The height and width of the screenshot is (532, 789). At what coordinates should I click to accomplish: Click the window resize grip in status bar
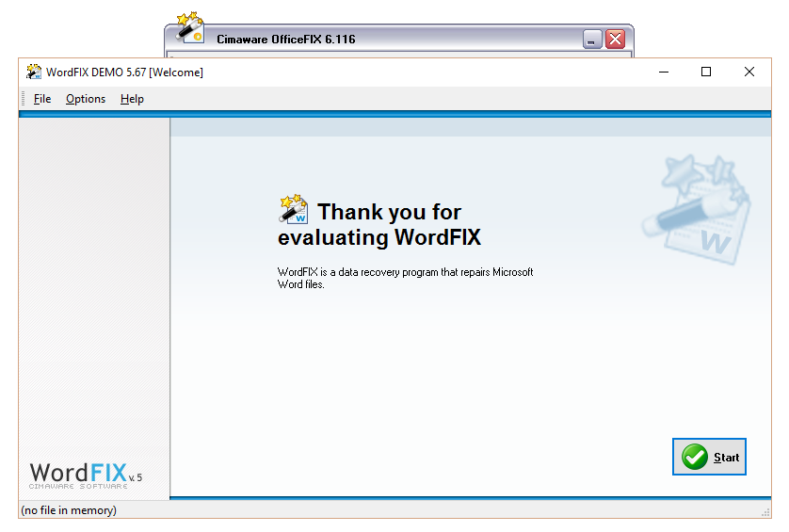[765, 512]
